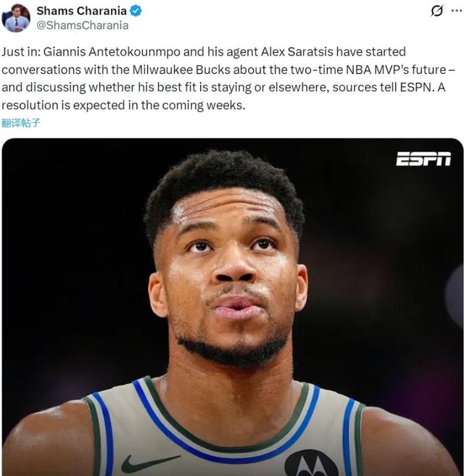Open the @ShamsCharania handle link
This screenshot has width=464, height=476.
(x=83, y=25)
